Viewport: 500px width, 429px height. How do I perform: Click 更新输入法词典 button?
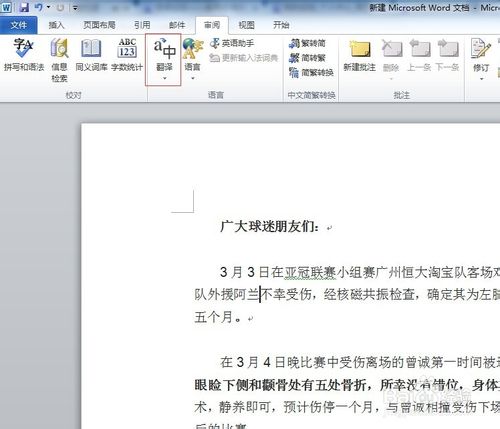244,58
